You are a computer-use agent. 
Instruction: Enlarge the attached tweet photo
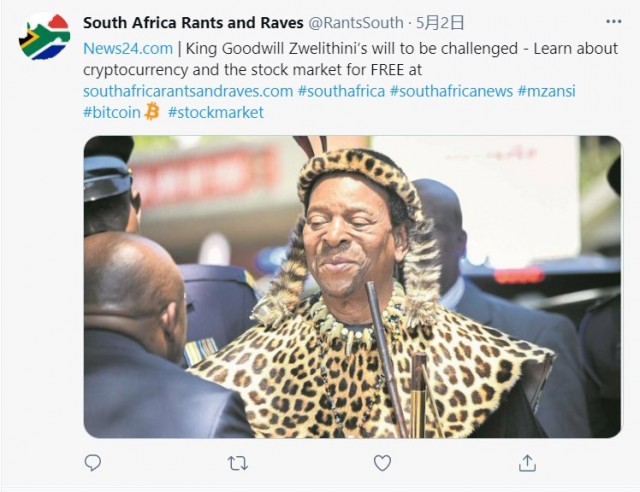click(x=352, y=287)
